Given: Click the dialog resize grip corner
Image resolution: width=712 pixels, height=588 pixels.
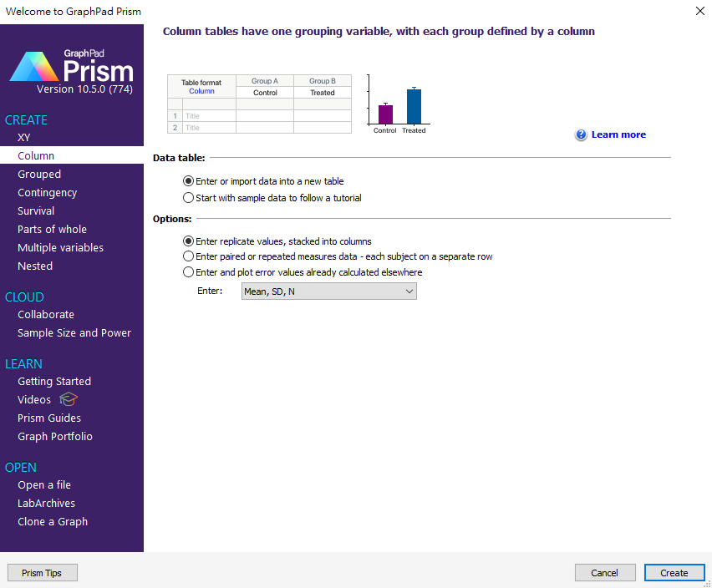Looking at the screenshot, I should click(x=708, y=584).
